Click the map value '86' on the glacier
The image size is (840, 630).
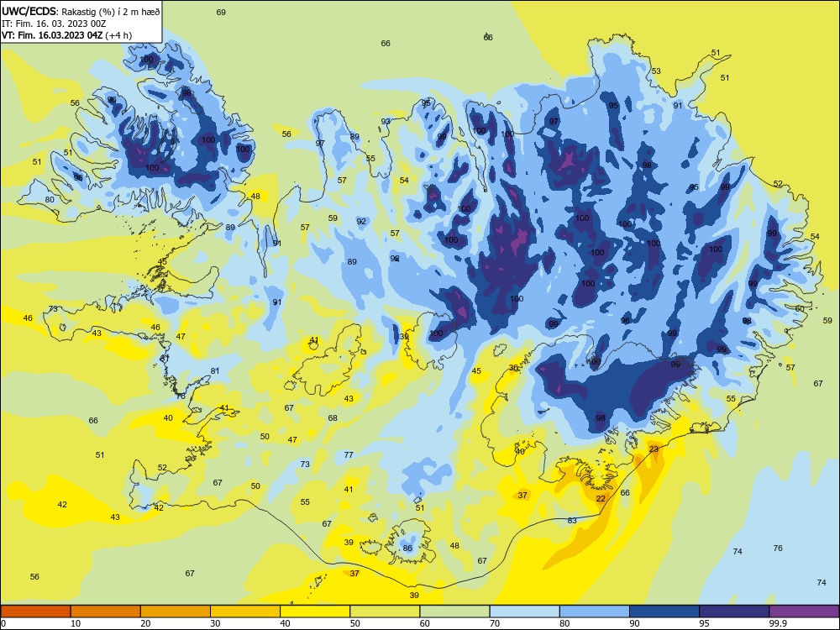pyautogui.click(x=407, y=548)
